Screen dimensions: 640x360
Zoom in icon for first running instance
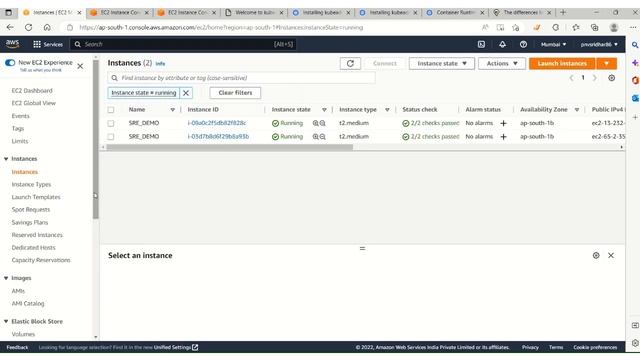[x=316, y=123]
